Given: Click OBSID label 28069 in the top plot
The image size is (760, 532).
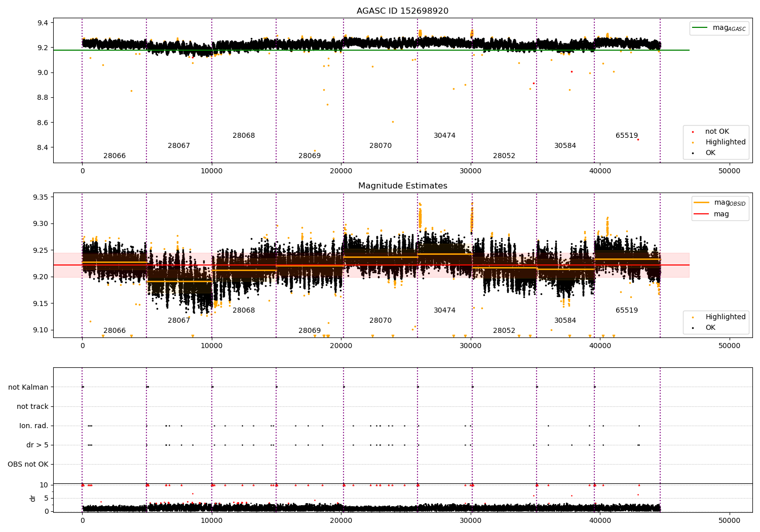Looking at the screenshot, I should [310, 156].
